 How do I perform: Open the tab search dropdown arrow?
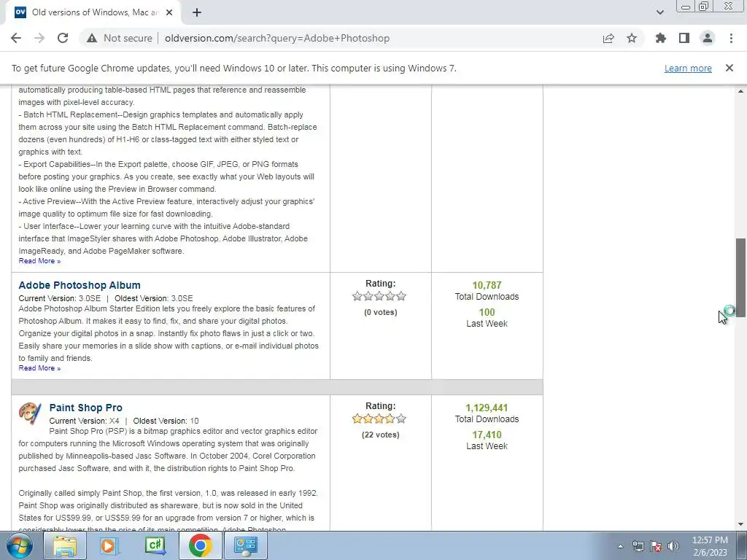point(659,12)
